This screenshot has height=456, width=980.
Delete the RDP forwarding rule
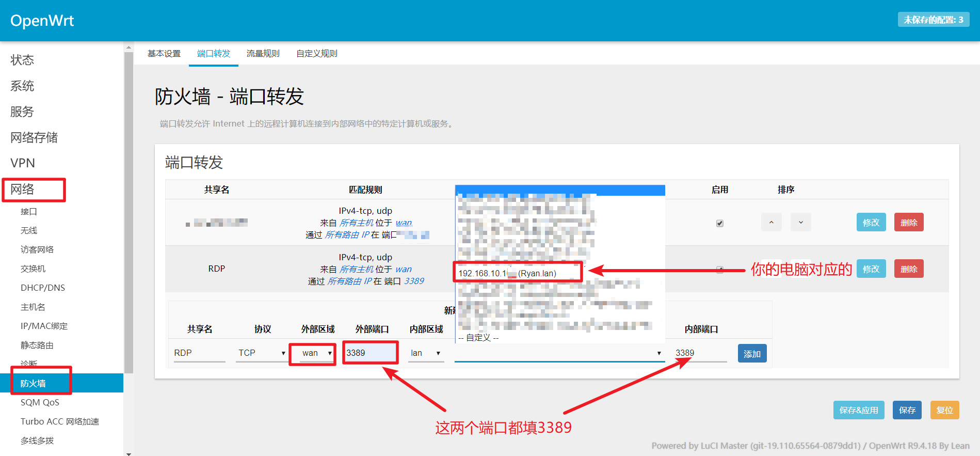tap(908, 269)
